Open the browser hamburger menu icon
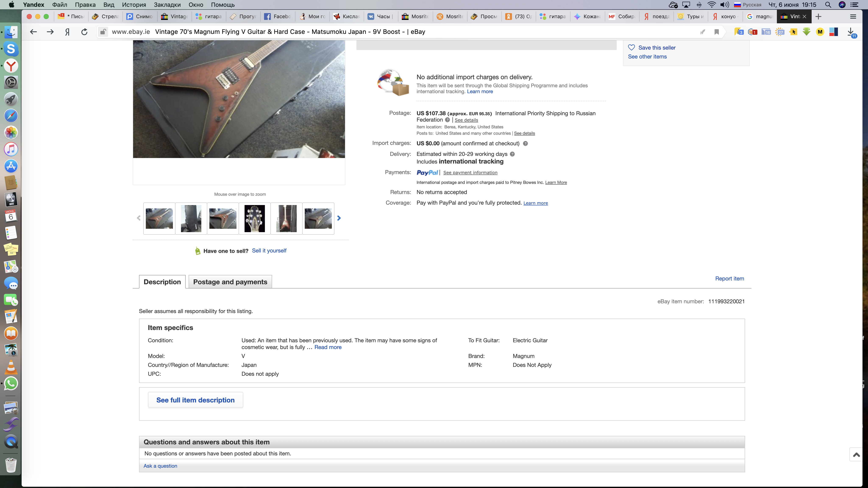This screenshot has width=868, height=488. 853,17
